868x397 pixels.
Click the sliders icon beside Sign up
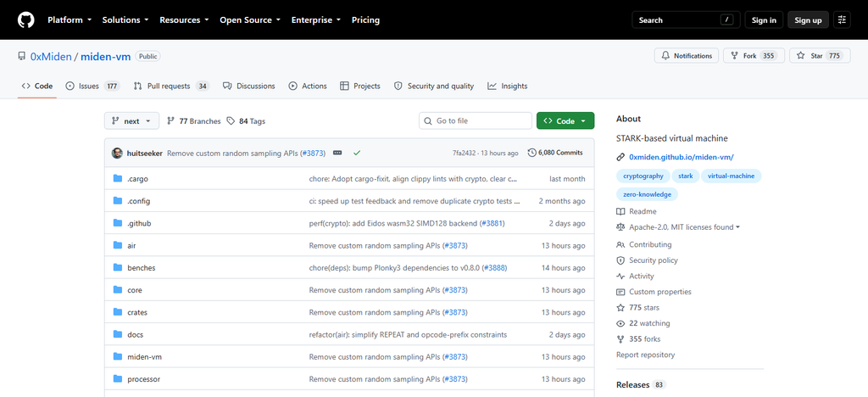click(842, 20)
